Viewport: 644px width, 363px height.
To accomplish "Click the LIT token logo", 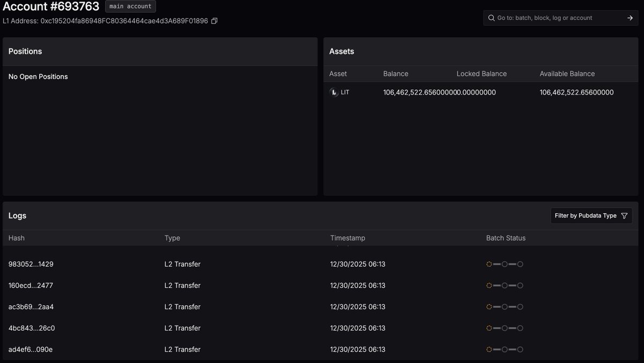I will [x=333, y=92].
